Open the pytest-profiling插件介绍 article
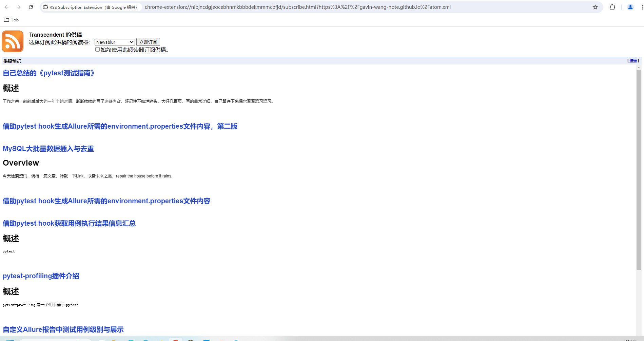 (41, 276)
